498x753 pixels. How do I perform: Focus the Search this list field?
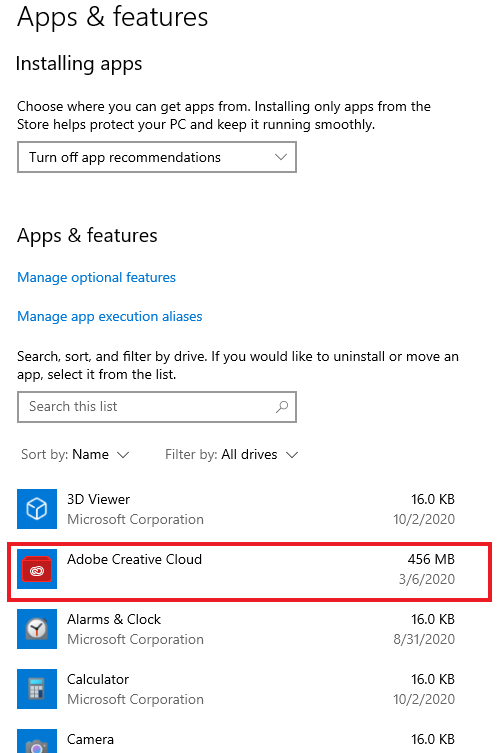point(157,407)
